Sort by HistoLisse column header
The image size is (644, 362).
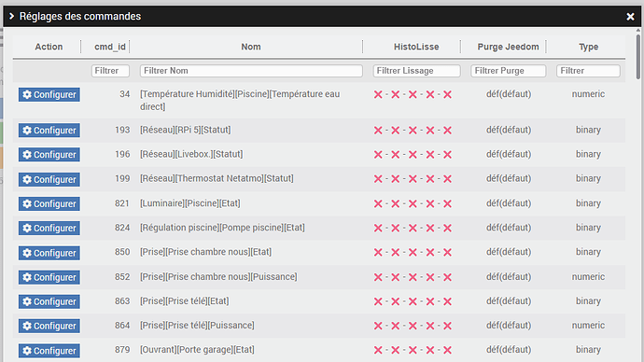tap(416, 47)
